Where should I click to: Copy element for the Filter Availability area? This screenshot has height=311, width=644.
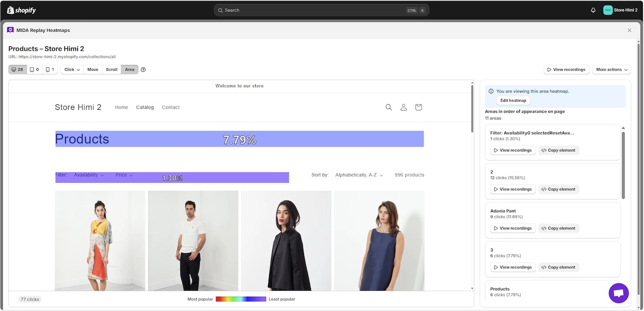[x=559, y=150]
